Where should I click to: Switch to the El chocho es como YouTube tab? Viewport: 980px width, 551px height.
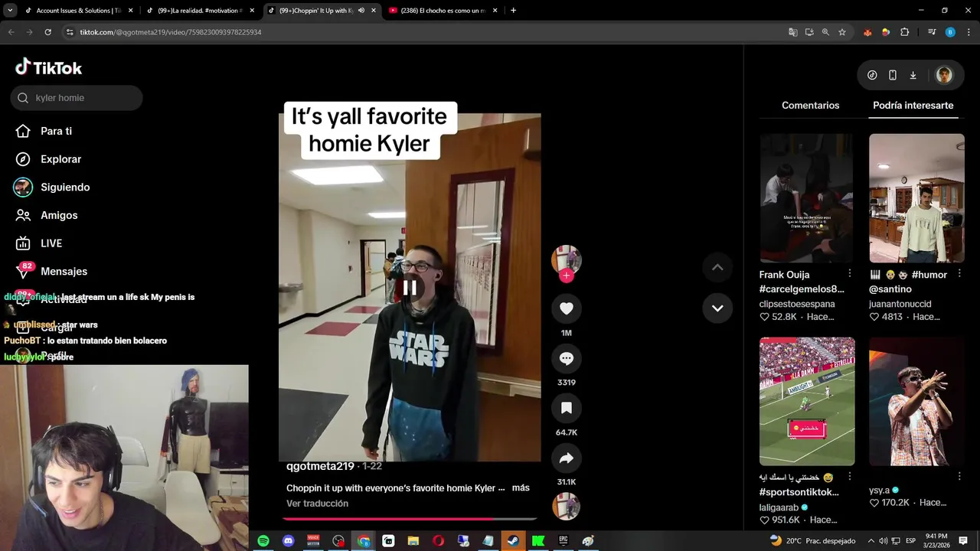(443, 11)
